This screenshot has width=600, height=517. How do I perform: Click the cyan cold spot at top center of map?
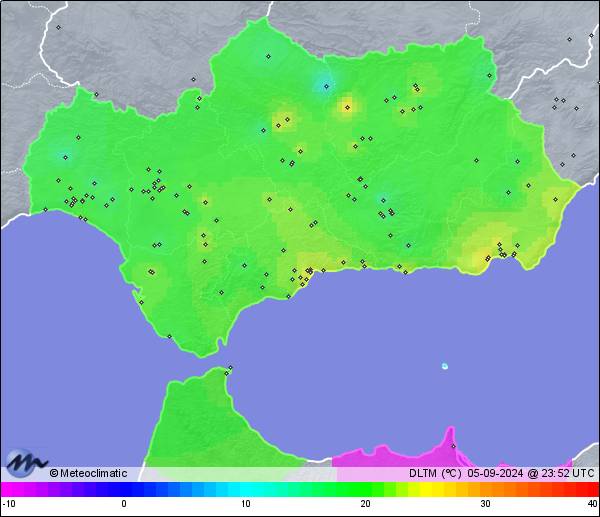click(322, 82)
